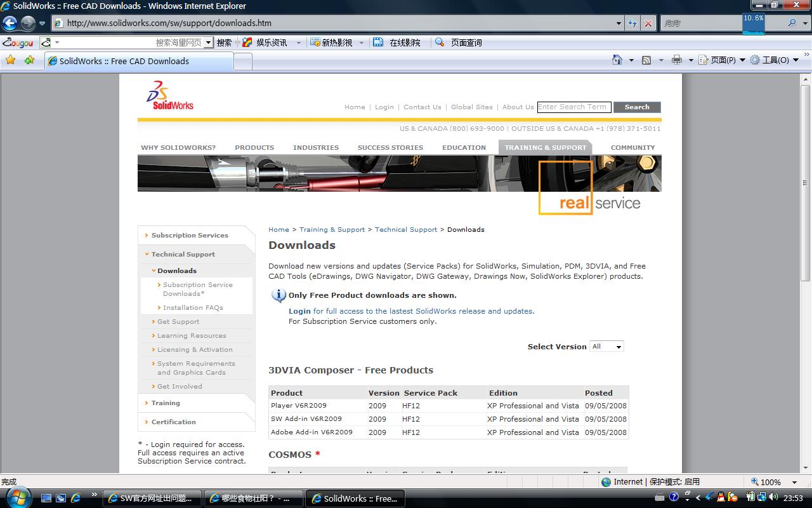Screen dimensions: 812x508
Task: Click the SolidWorks logo
Action: (170, 95)
